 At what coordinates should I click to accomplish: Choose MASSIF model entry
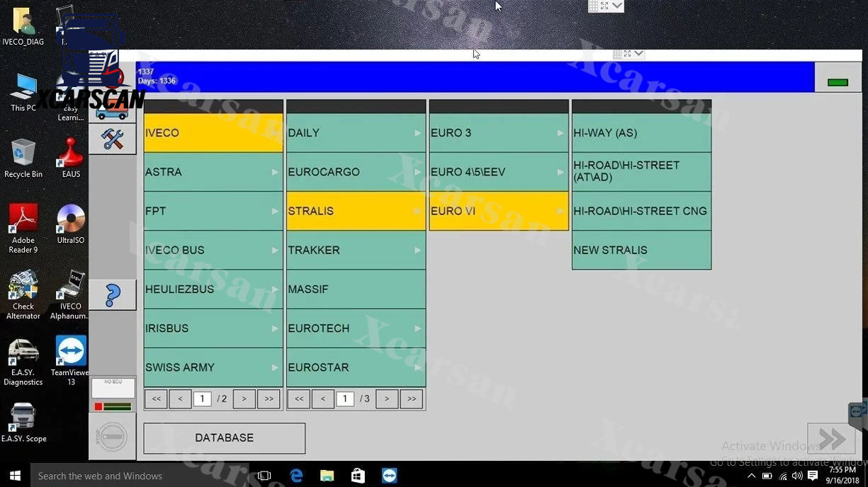pos(356,289)
